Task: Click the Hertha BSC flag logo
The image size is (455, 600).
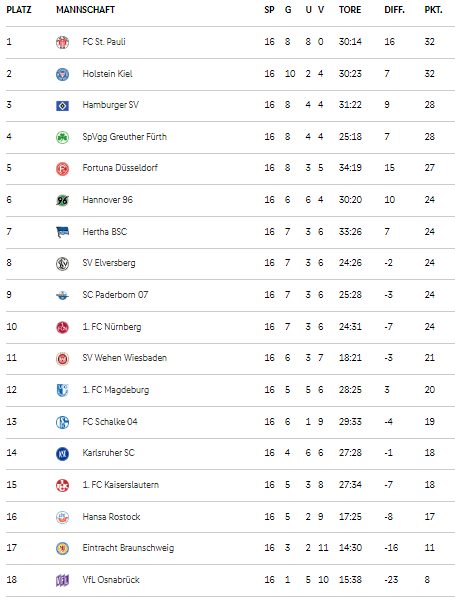Action: point(62,232)
